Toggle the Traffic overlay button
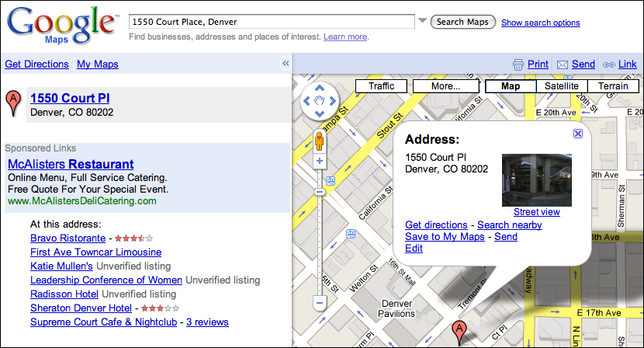This screenshot has width=644, height=348. click(x=381, y=86)
